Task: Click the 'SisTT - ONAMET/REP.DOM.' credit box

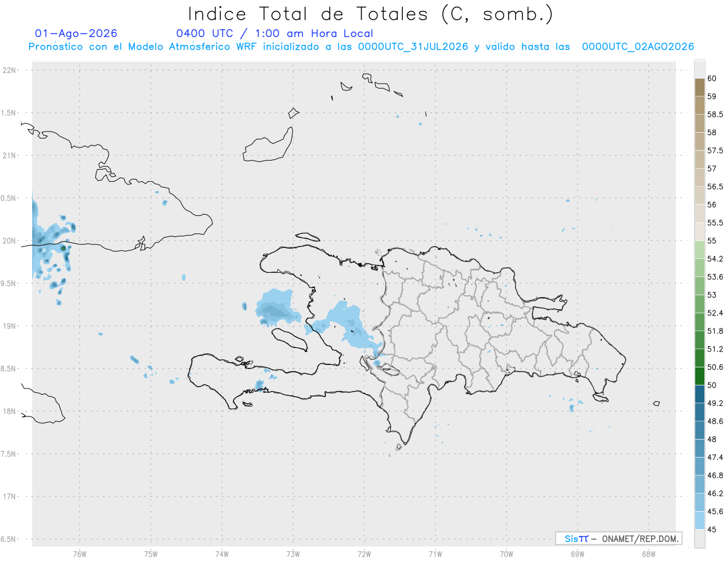Action: (618, 538)
